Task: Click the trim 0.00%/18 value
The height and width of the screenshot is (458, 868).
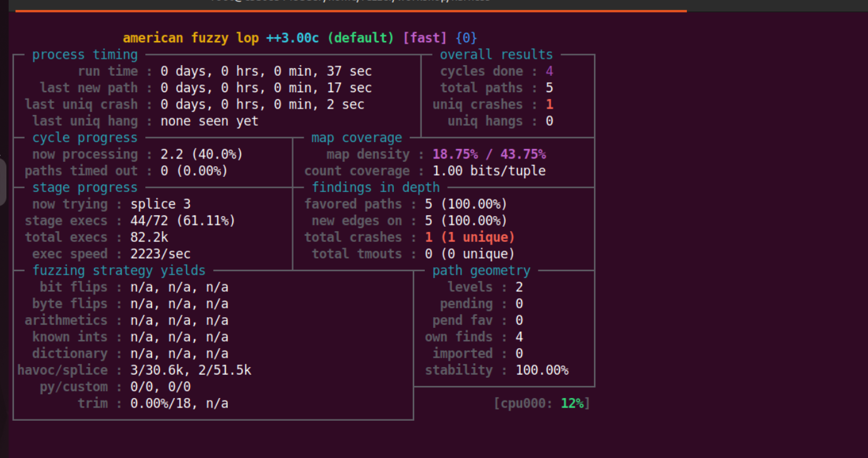Action: pos(179,403)
